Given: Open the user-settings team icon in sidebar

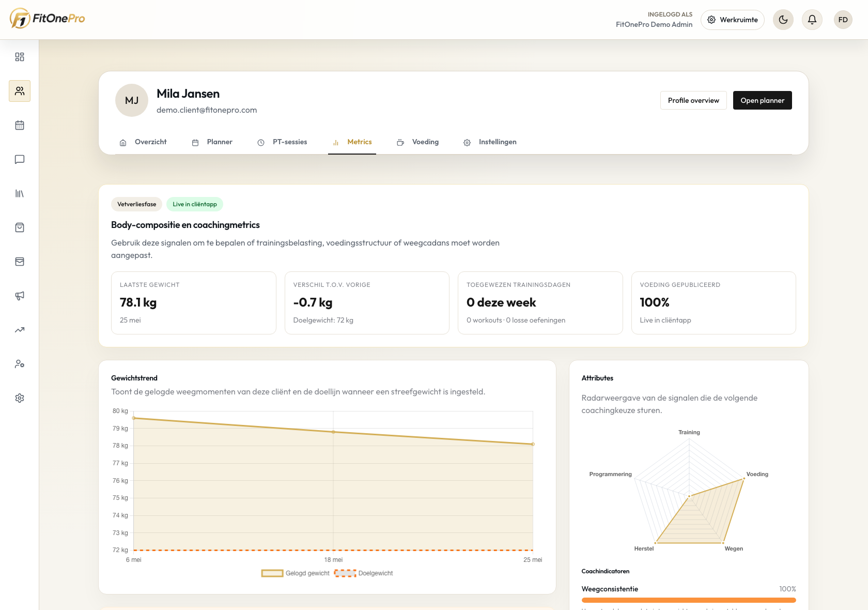Looking at the screenshot, I should tap(20, 364).
